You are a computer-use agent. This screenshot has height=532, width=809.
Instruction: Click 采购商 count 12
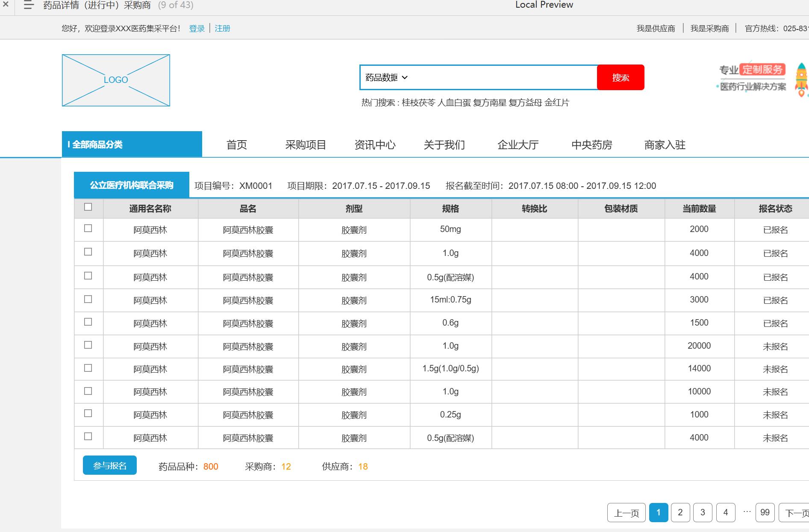286,467
